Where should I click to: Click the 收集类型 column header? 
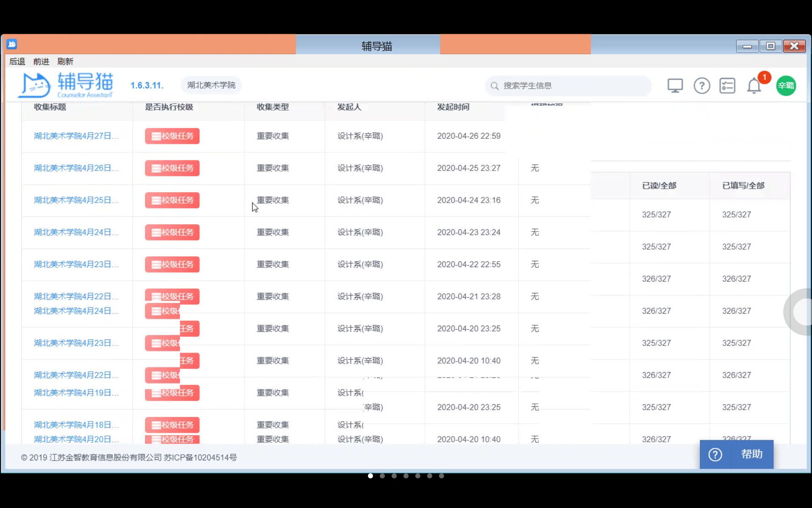point(273,107)
